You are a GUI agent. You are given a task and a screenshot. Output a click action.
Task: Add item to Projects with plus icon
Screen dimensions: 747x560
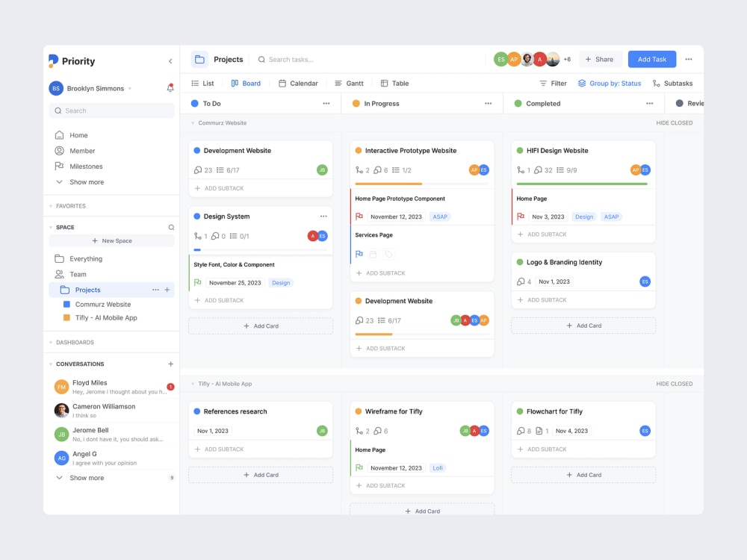tap(167, 290)
